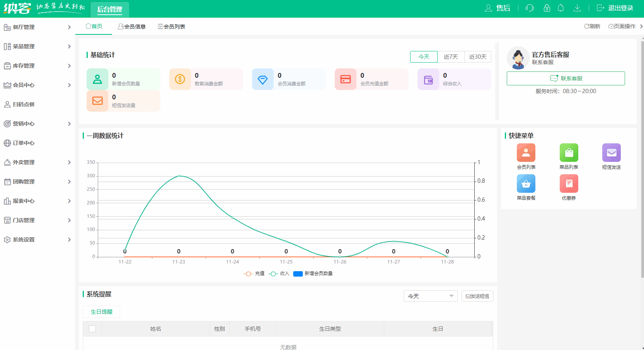This screenshot has height=350, width=644.
Task: Open the 菜品列表 shopping bag icon
Action: pos(569,152)
